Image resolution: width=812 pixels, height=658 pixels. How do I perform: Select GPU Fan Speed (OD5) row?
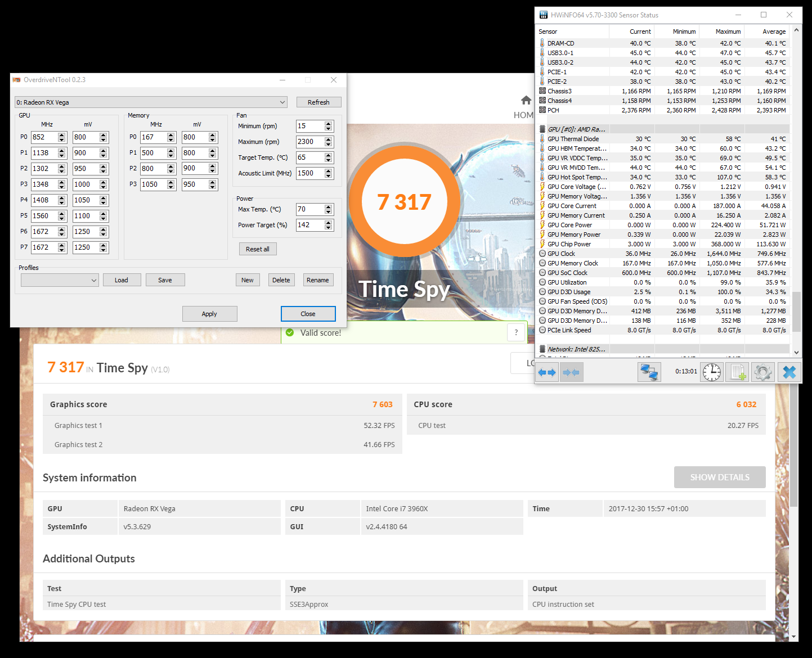pos(663,301)
